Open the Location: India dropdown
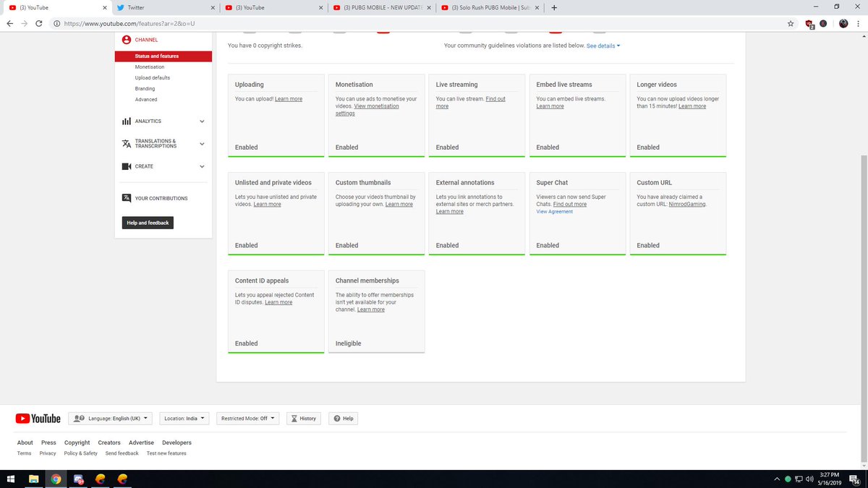The height and width of the screenshot is (488, 868). (x=184, y=418)
